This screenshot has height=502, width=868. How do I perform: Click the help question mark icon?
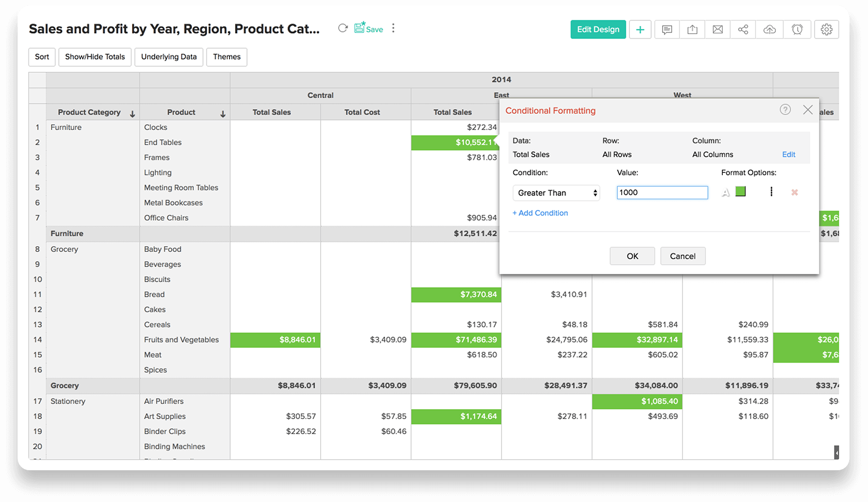[x=785, y=110]
